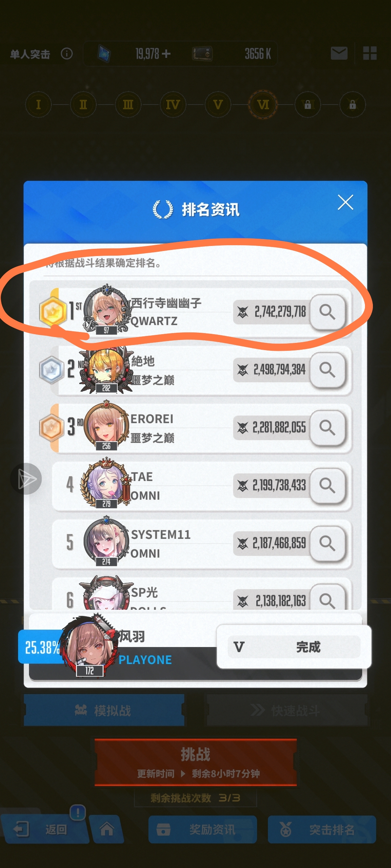Show single raid info circle icon
This screenshot has height=868, width=391.
[x=67, y=54]
